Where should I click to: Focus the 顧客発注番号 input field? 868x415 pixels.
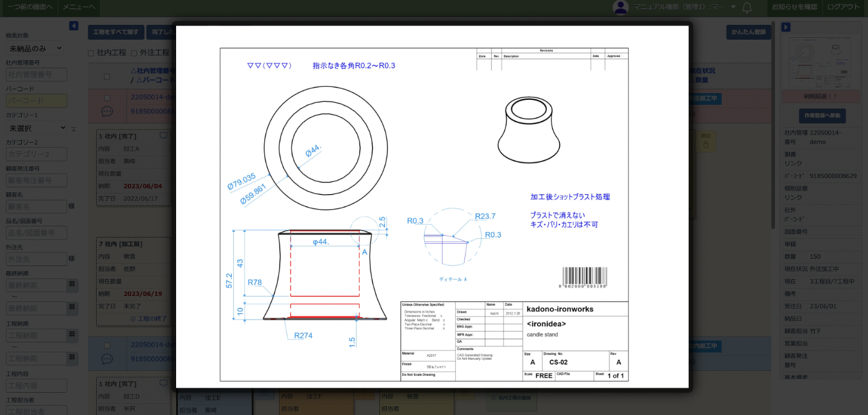(36, 181)
